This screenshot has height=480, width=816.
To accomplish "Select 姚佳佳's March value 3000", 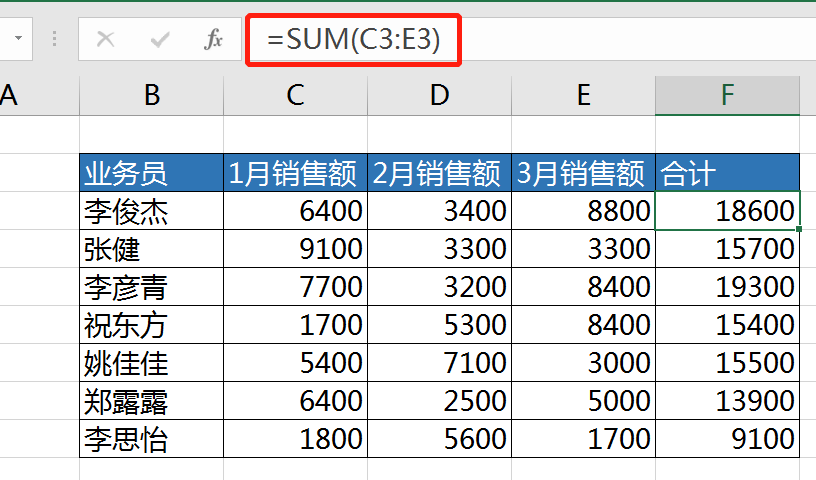I will coord(583,362).
